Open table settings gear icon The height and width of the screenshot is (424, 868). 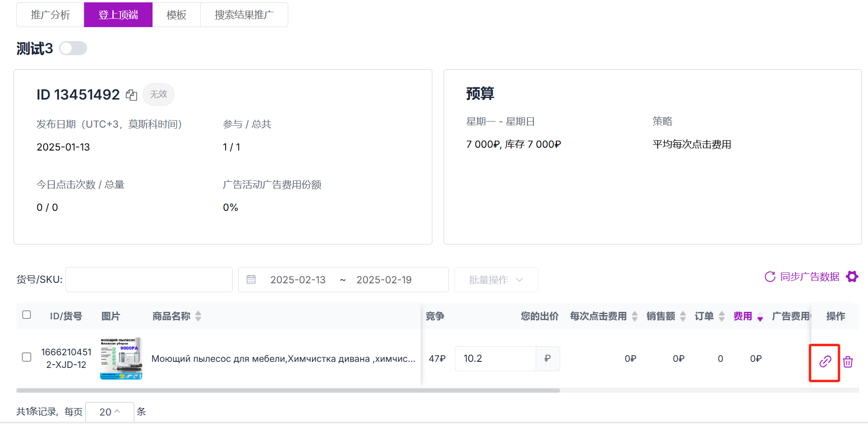[852, 277]
